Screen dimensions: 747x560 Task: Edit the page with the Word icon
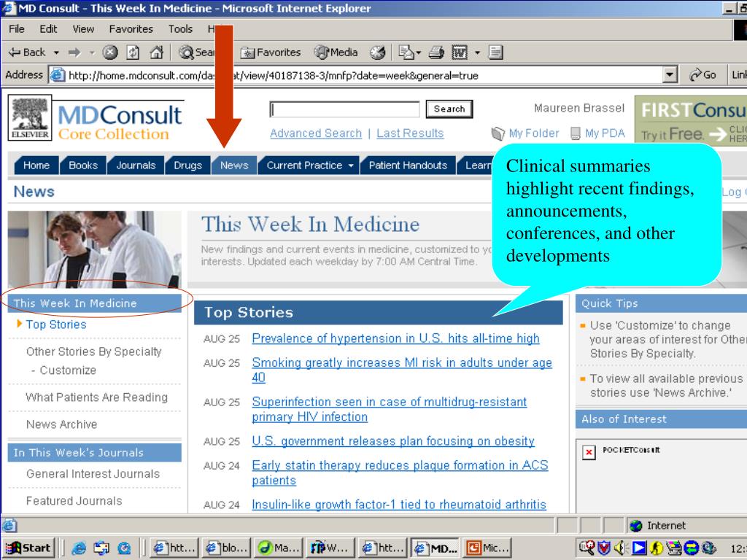point(460,52)
